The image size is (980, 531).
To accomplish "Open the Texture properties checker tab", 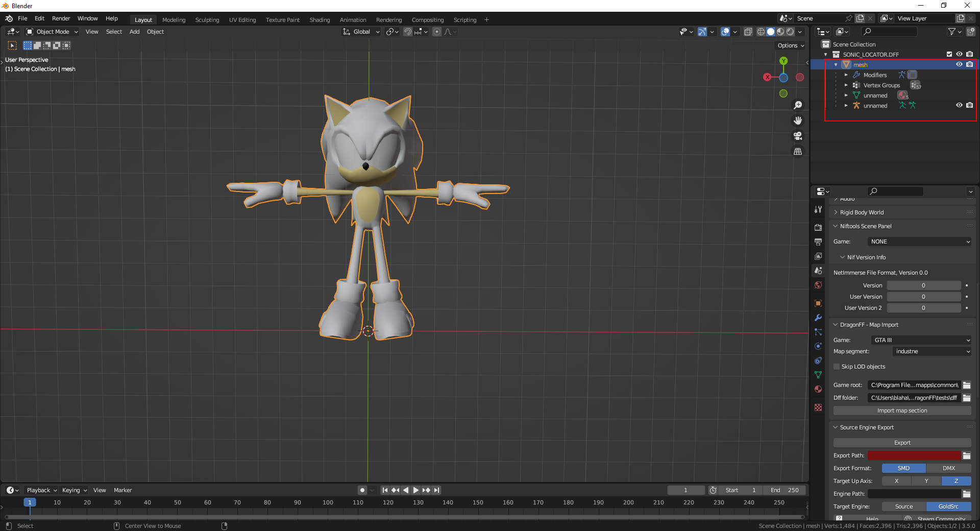I will [818, 407].
